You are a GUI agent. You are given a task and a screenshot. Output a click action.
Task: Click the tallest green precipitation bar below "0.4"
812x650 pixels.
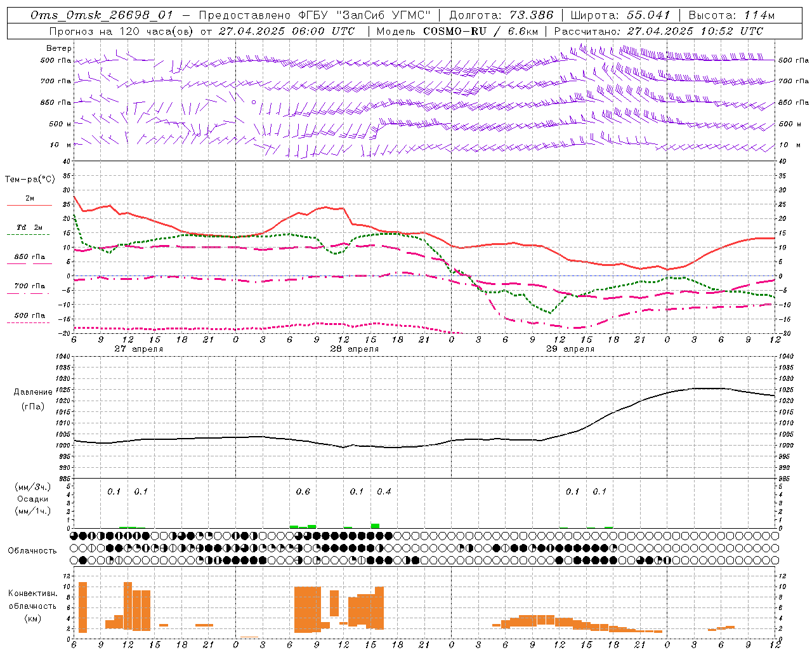click(375, 526)
